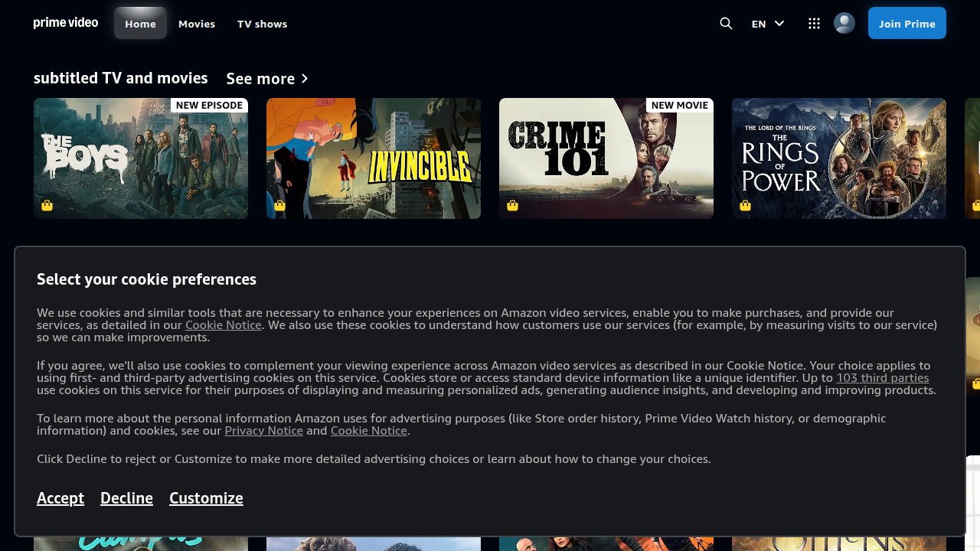Screen dimensions: 980x551
Task: Open The Boys show thumbnail
Action: click(141, 158)
